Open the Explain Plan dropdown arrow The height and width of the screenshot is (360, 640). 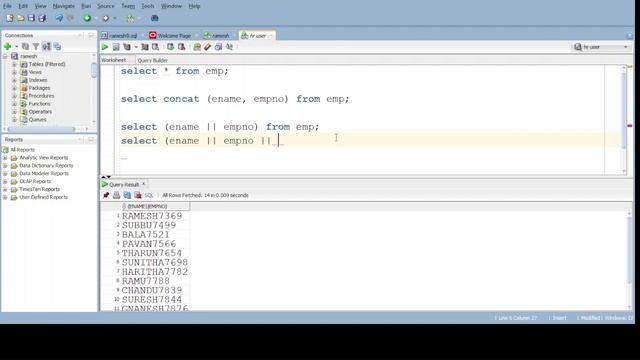pyautogui.click(x=136, y=47)
